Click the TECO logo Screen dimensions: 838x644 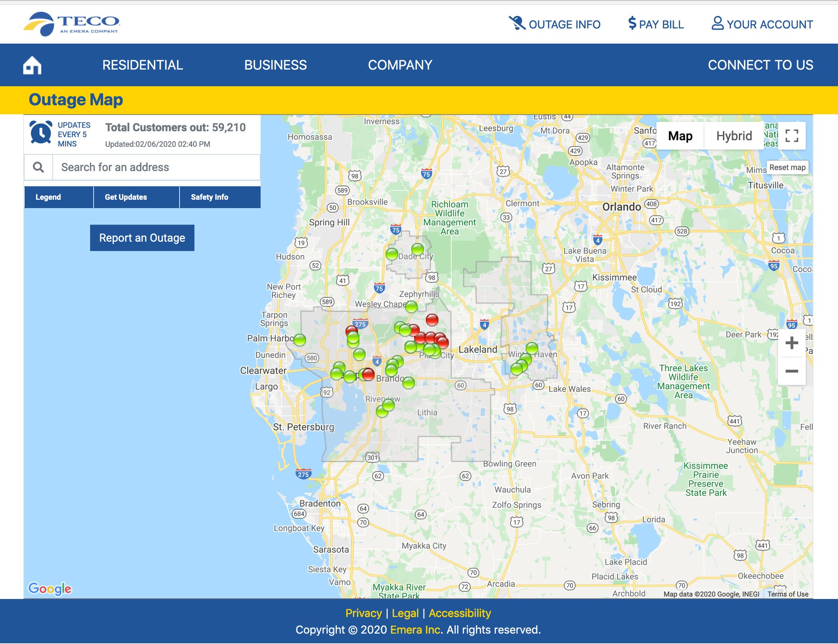click(x=72, y=24)
